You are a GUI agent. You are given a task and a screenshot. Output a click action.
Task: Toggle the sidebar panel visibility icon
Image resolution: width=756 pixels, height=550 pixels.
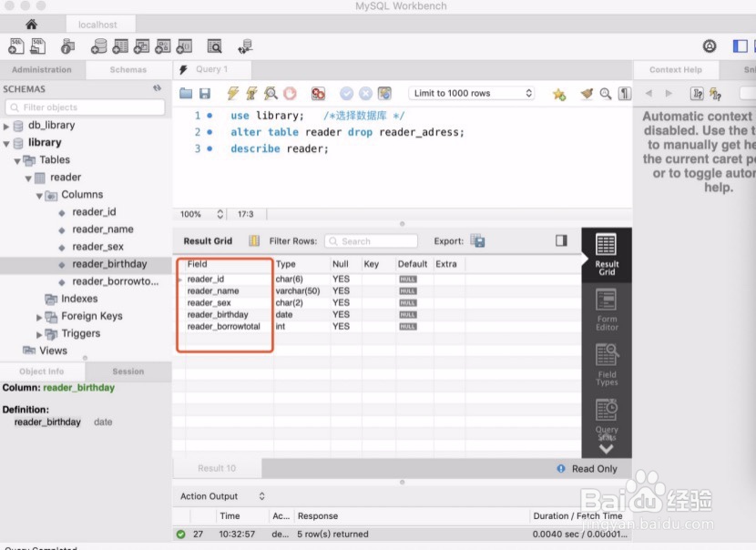(x=741, y=46)
